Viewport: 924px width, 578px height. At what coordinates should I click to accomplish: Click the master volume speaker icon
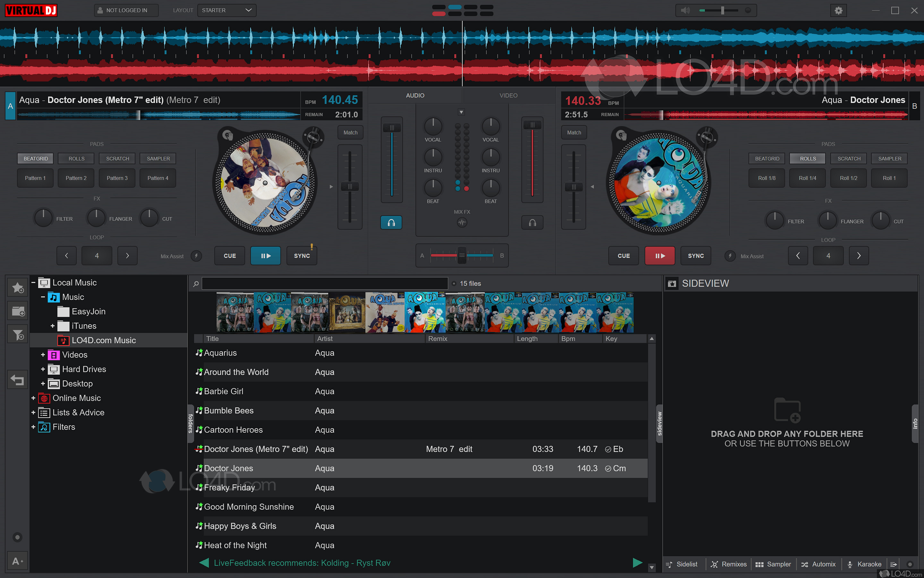pyautogui.click(x=685, y=10)
